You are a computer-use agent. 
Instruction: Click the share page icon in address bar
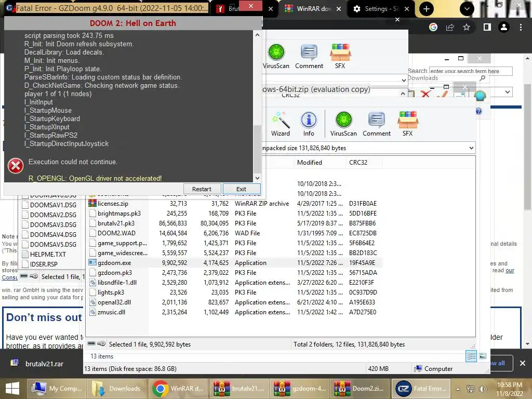coord(450,27)
